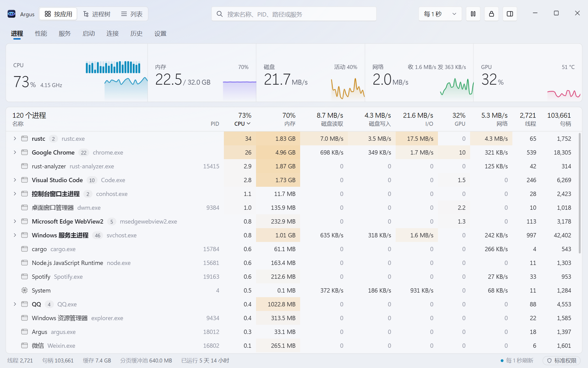This screenshot has width=588, height=368.
Task: Click the search name, PID, path field
Action: click(x=294, y=14)
